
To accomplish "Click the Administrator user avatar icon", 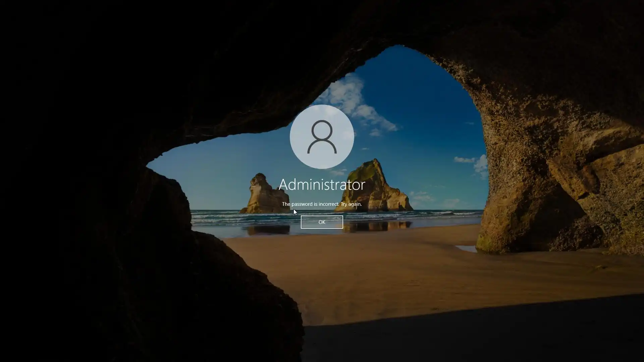I will (x=322, y=136).
